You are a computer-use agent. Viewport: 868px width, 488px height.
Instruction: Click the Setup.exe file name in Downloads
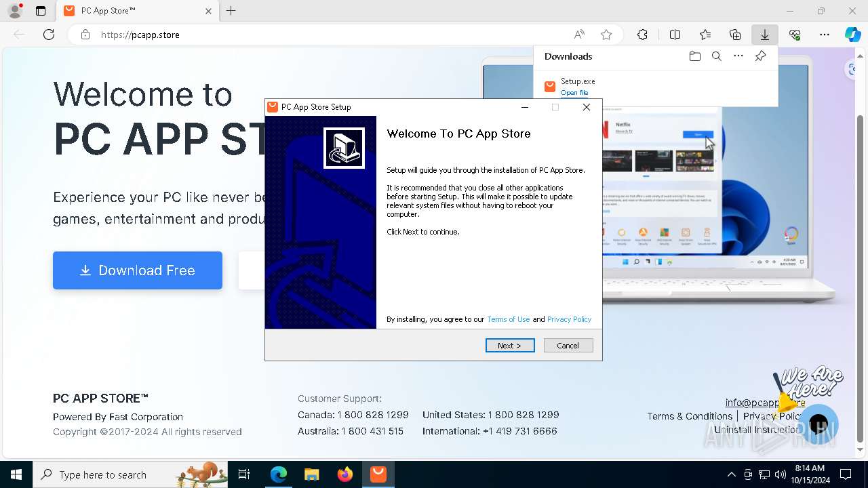click(x=578, y=81)
